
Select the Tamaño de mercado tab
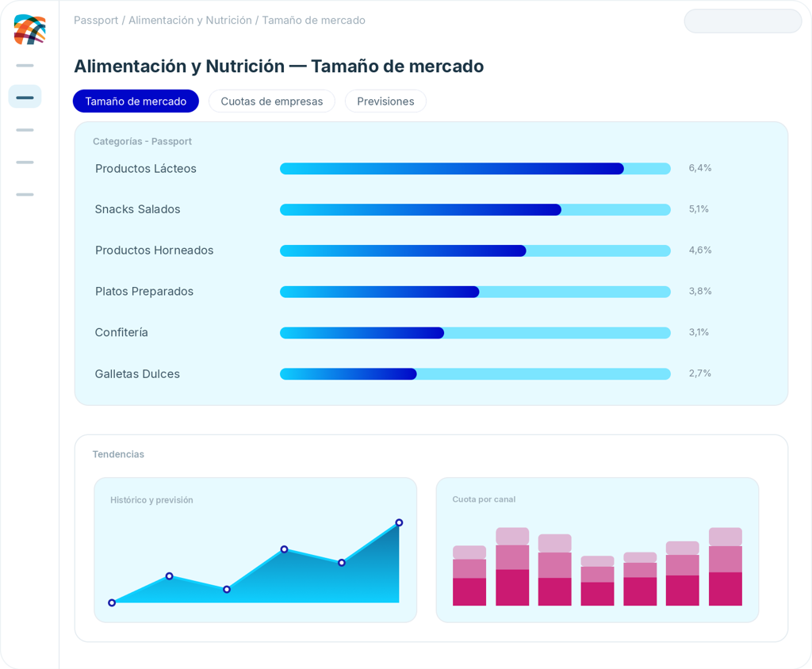136,101
